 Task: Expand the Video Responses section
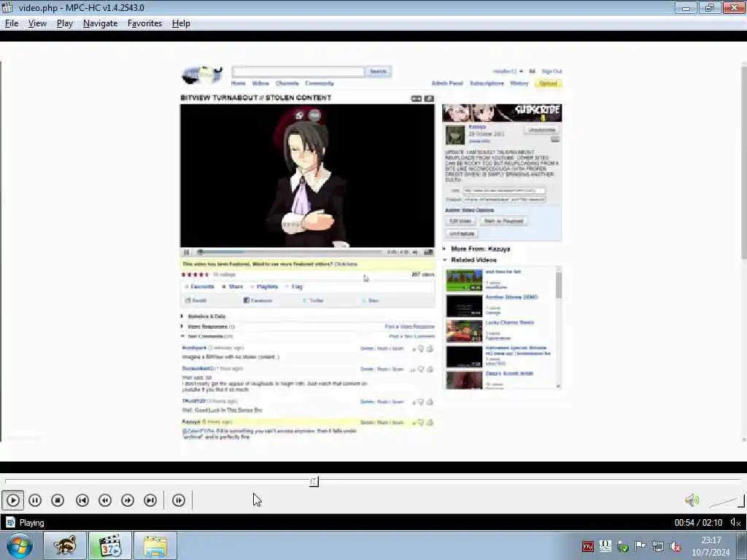tap(208, 327)
